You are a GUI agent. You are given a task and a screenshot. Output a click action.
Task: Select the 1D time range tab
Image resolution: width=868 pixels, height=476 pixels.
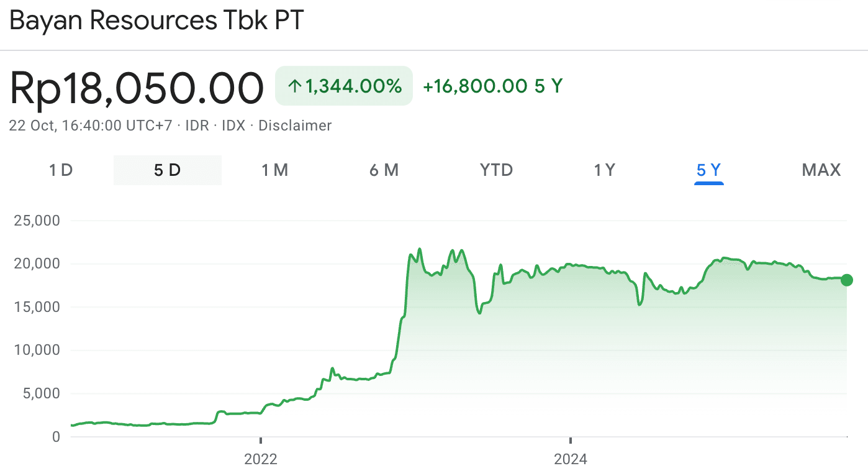point(61,170)
